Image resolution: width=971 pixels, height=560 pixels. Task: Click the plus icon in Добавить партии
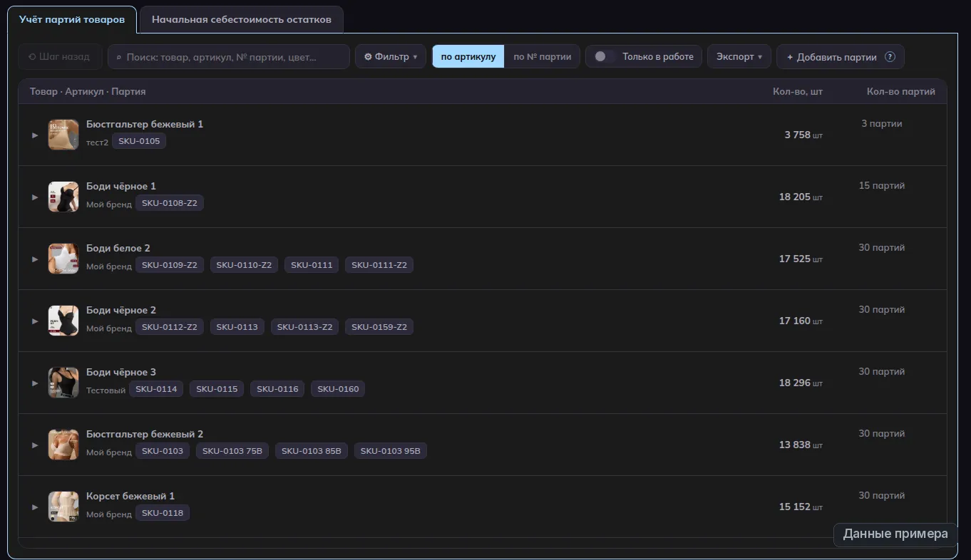click(x=790, y=57)
